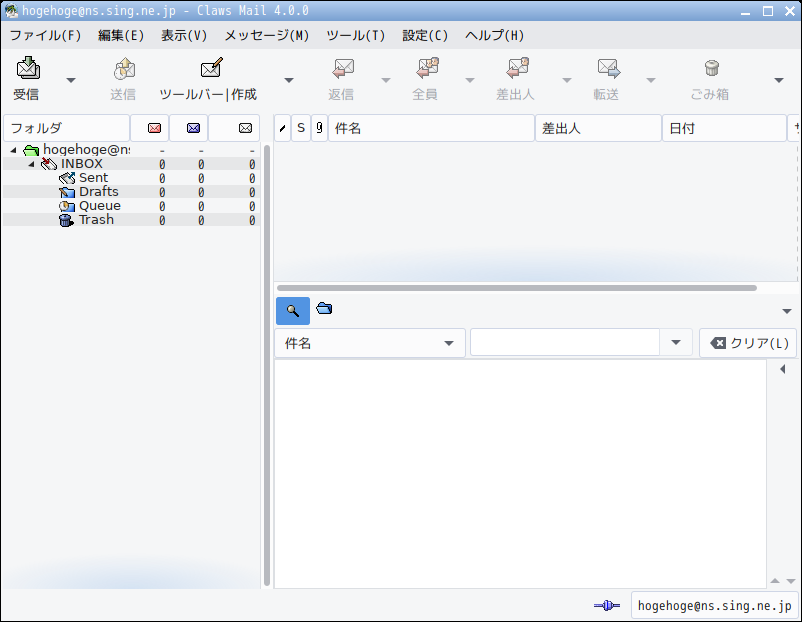Collapse the hogehoge@ns account tree
Image resolution: width=802 pixels, height=622 pixels.
tap(14, 150)
